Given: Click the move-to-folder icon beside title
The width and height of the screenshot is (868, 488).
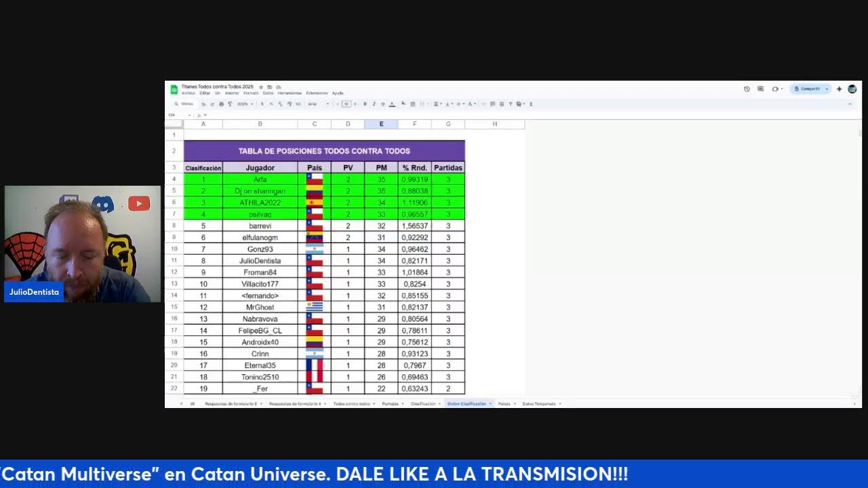Looking at the screenshot, I should pyautogui.click(x=269, y=87).
